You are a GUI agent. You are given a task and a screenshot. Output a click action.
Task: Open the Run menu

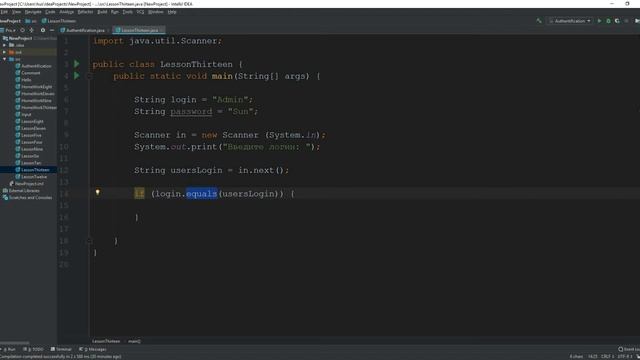pyautogui.click(x=115, y=12)
